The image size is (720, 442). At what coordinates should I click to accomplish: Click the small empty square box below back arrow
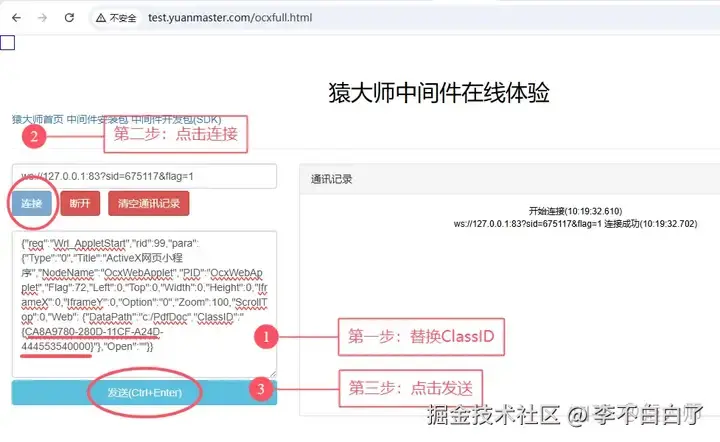7,43
